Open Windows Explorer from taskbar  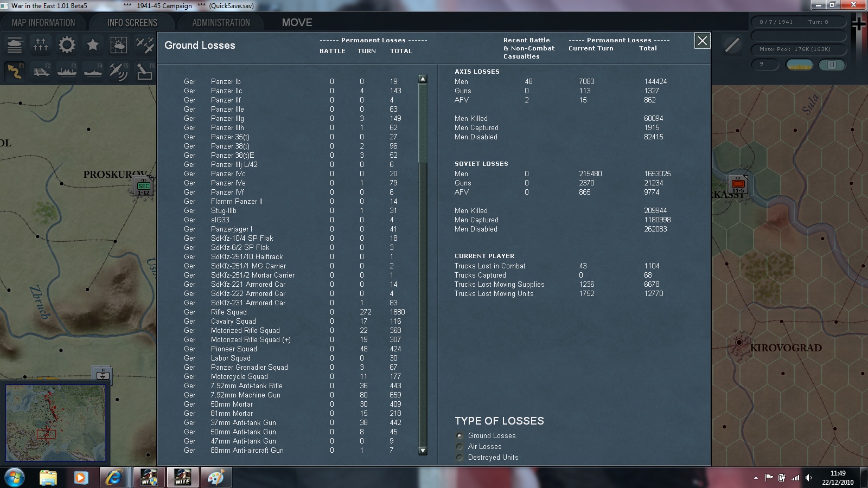pos(48,478)
